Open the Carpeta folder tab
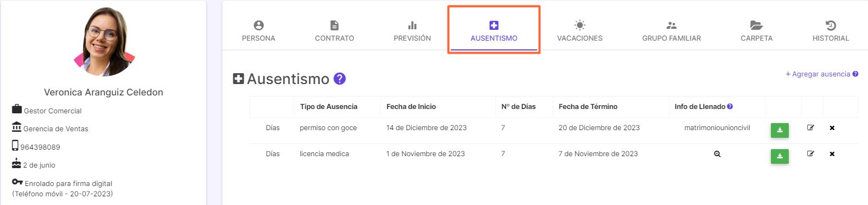 [756, 31]
